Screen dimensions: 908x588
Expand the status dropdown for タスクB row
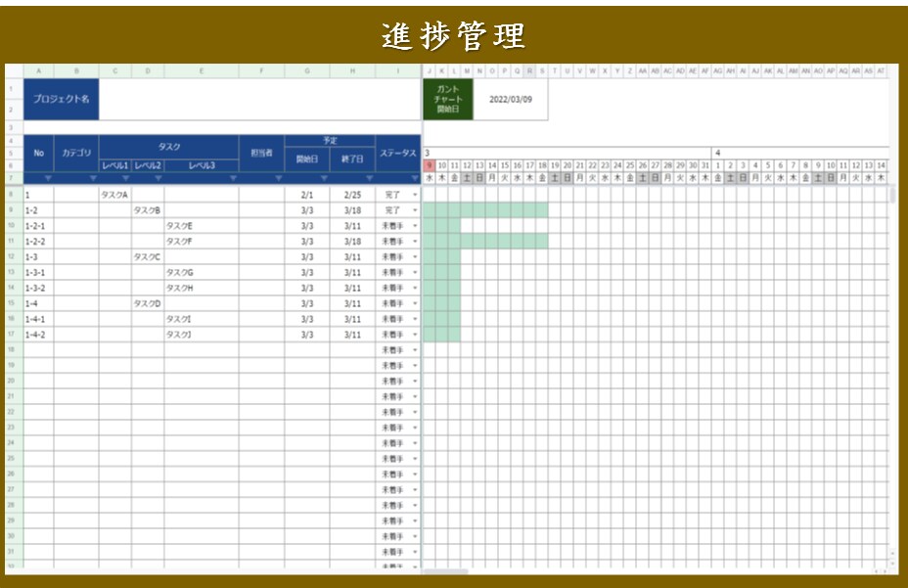point(415,210)
